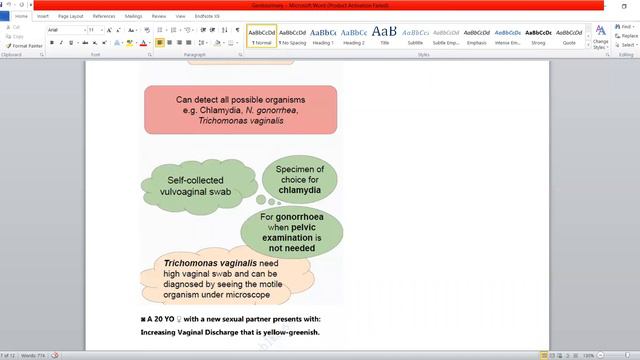Image resolution: width=640 pixels, height=360 pixels.
Task: Click the Text Effects icon
Action: tap(117, 42)
